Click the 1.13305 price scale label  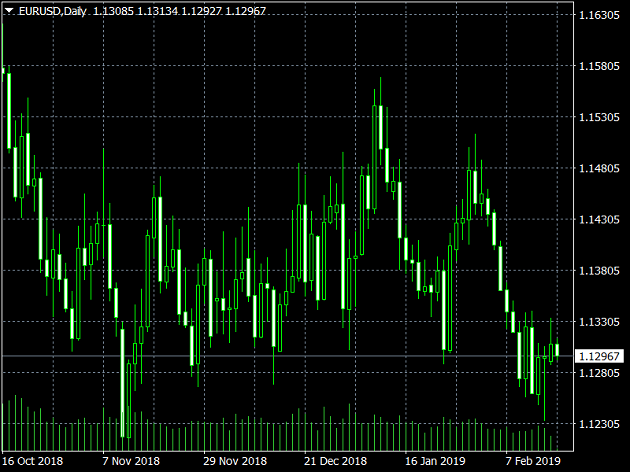click(599, 322)
